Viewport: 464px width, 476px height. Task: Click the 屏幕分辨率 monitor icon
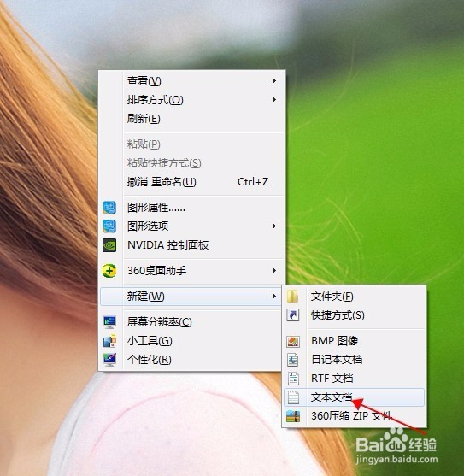click(109, 322)
